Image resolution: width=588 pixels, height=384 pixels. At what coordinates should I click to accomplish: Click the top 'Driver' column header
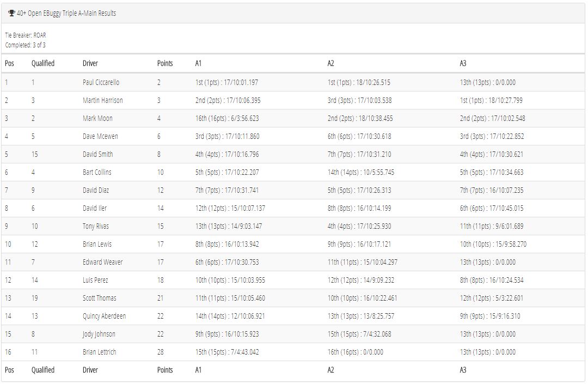90,63
